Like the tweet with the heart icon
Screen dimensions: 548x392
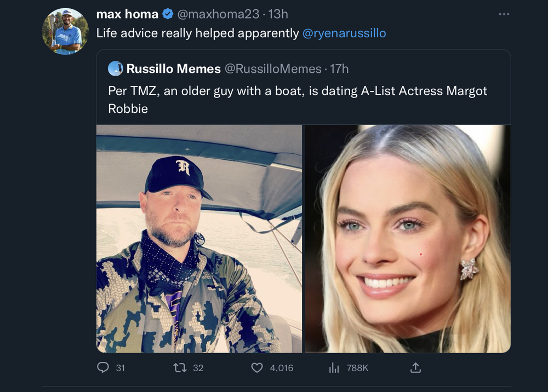[x=256, y=368]
